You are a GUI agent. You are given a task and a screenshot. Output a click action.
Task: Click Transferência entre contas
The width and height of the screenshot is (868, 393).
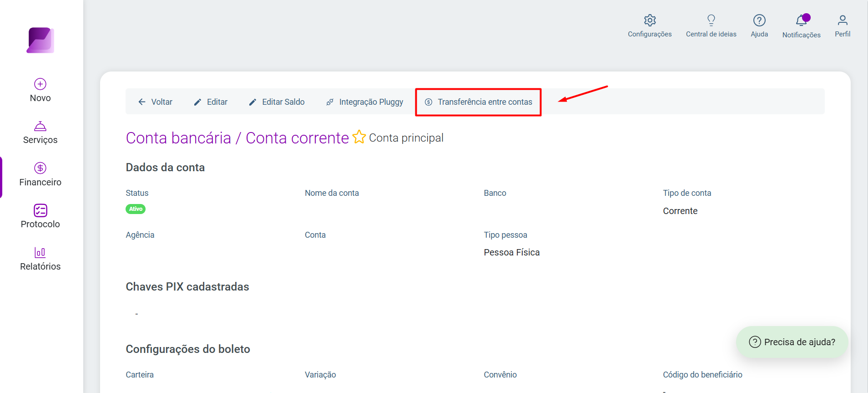tap(478, 102)
